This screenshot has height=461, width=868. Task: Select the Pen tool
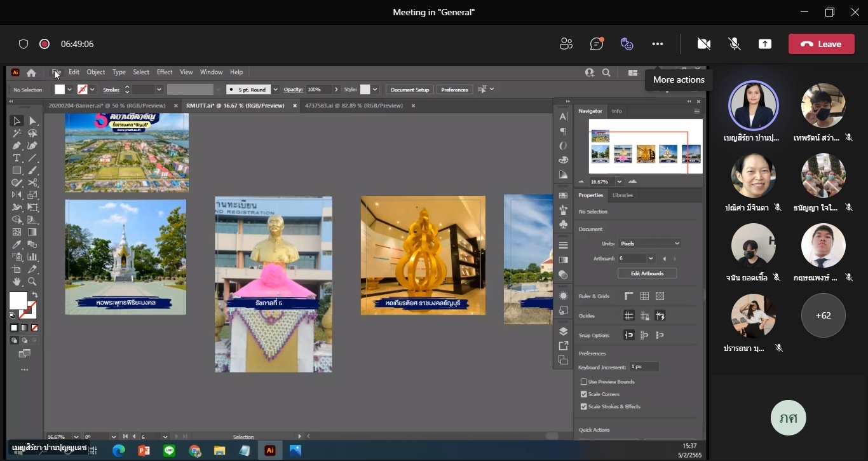[17, 146]
